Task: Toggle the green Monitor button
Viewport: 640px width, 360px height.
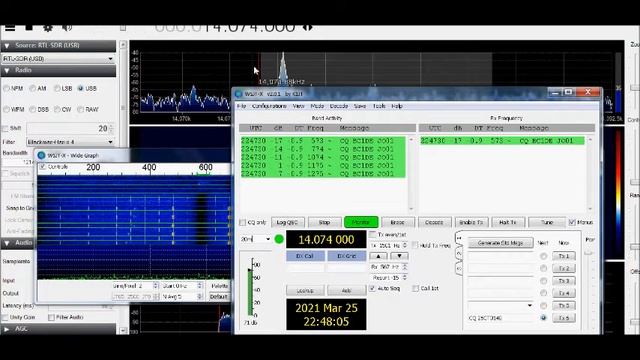Action: (361, 222)
